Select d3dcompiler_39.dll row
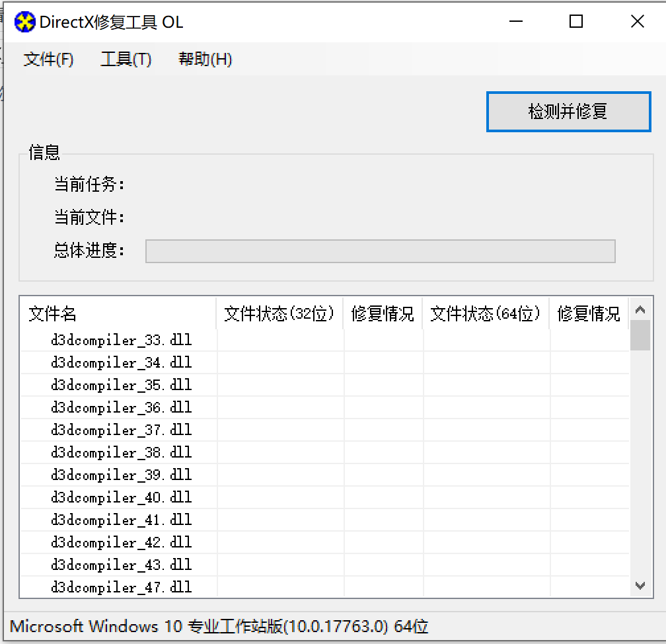Image resolution: width=666 pixels, height=644 pixels. coord(121,475)
